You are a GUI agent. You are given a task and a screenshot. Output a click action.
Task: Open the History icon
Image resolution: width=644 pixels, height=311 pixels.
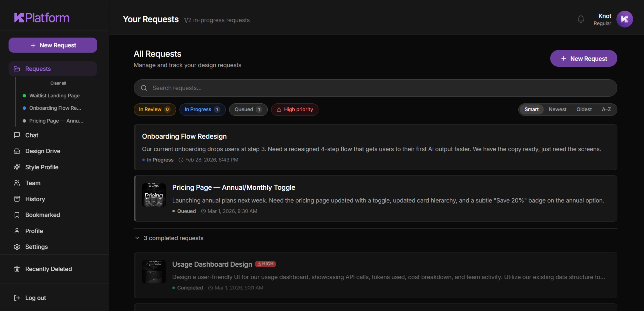click(x=17, y=199)
